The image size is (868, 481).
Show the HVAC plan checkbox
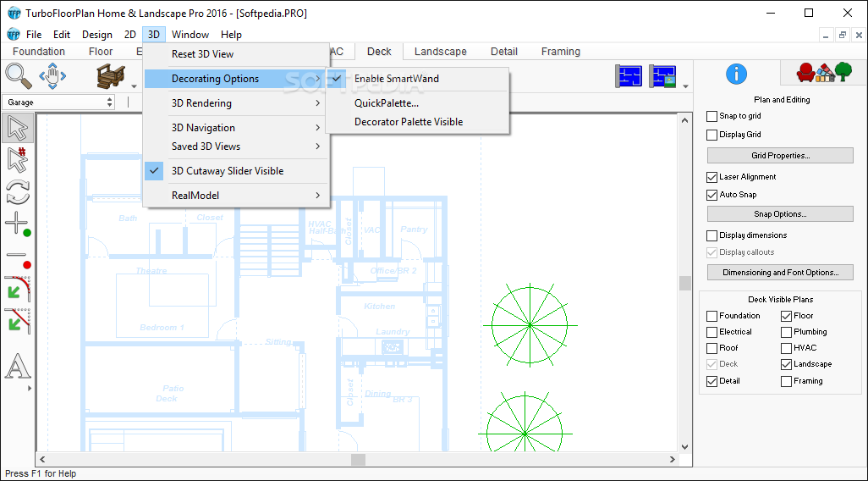[x=786, y=348]
